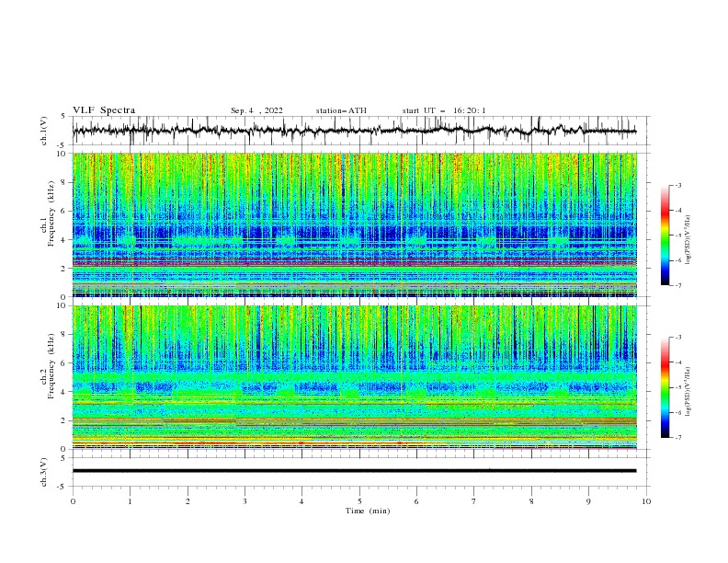Click the time axis tick label "6"
Image resolution: width=728 pixels, height=563 pixels.
(417, 501)
